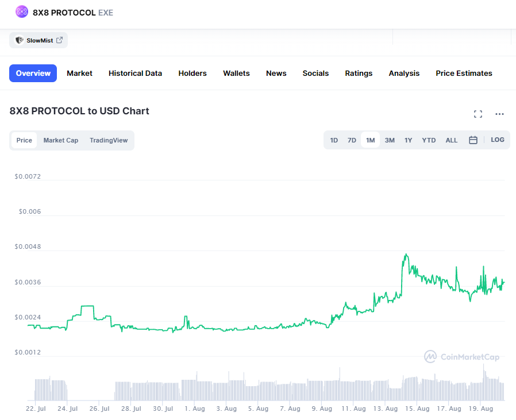
Task: Switch chart to TradingView mode
Action: pyautogui.click(x=109, y=140)
